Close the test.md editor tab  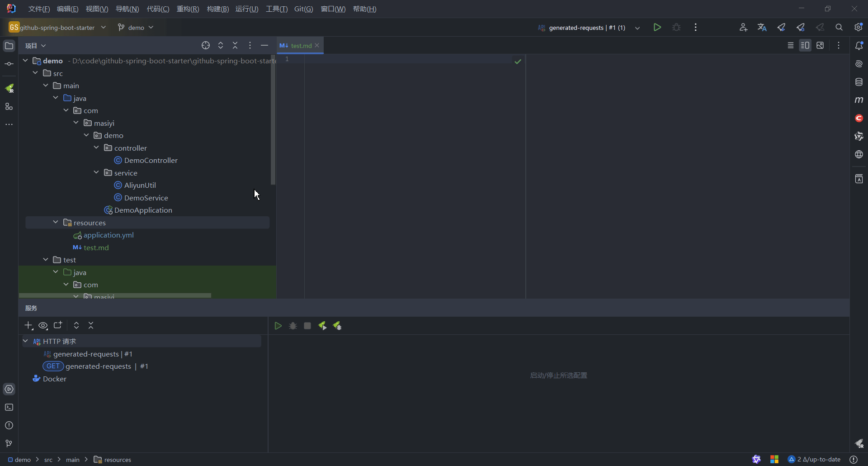317,45
